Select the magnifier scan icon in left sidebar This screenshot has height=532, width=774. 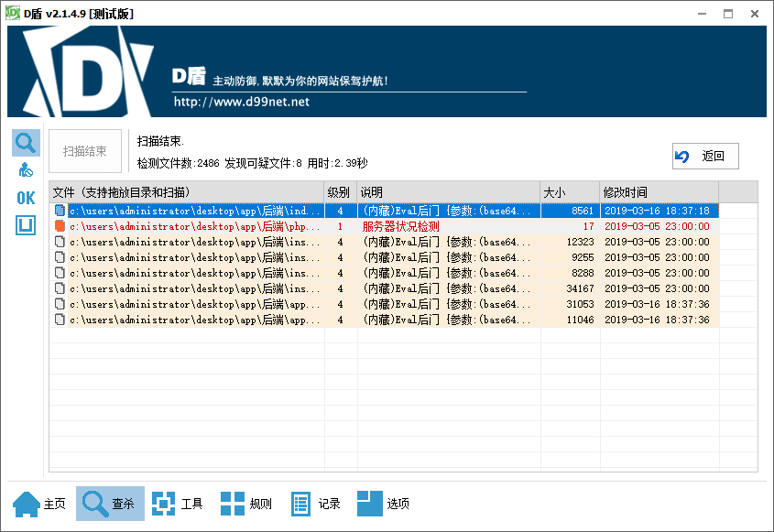[x=26, y=143]
